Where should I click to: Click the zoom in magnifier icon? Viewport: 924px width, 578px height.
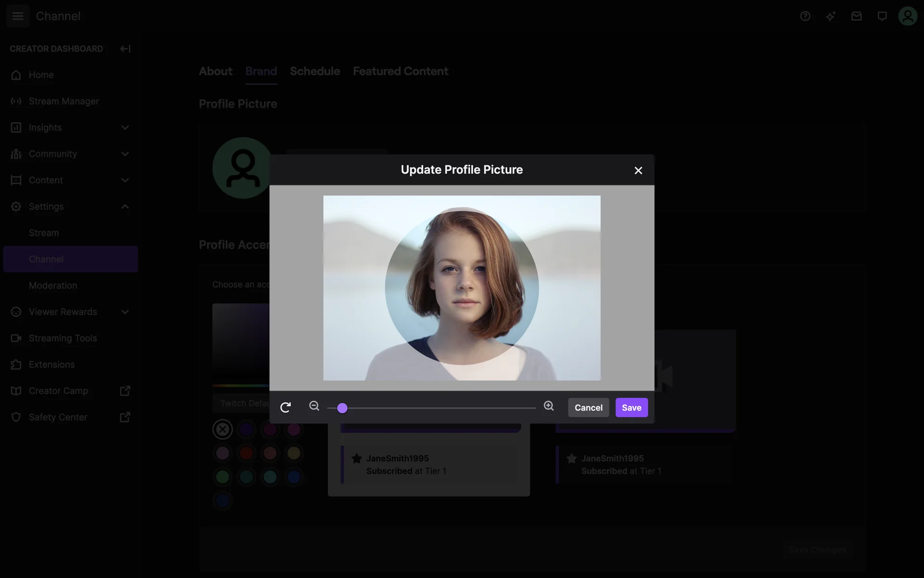549,406
